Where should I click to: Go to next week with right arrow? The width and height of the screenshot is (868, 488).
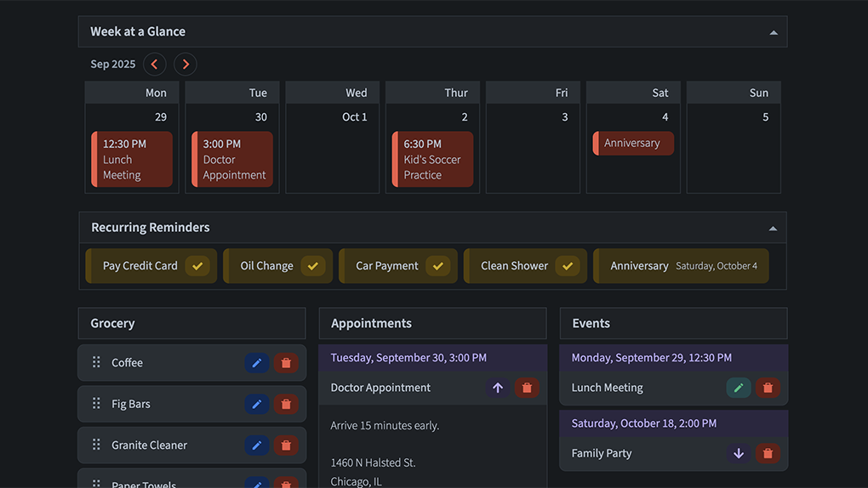click(185, 65)
